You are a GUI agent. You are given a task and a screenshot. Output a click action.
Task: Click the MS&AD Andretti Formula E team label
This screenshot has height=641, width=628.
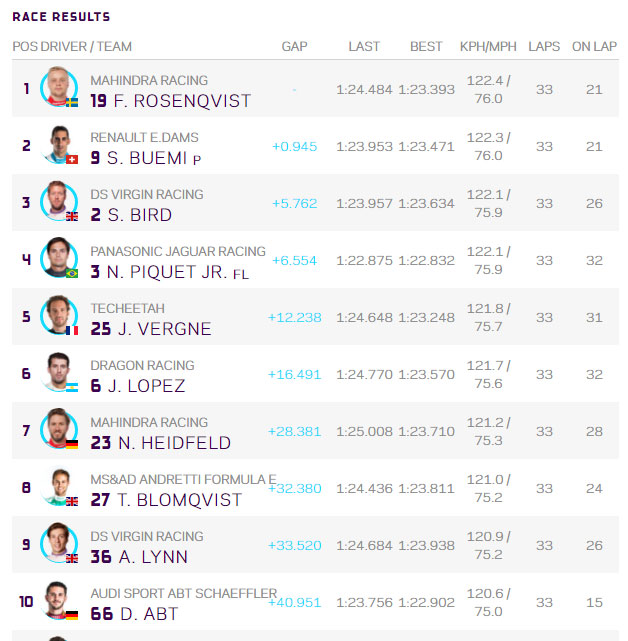point(184,480)
